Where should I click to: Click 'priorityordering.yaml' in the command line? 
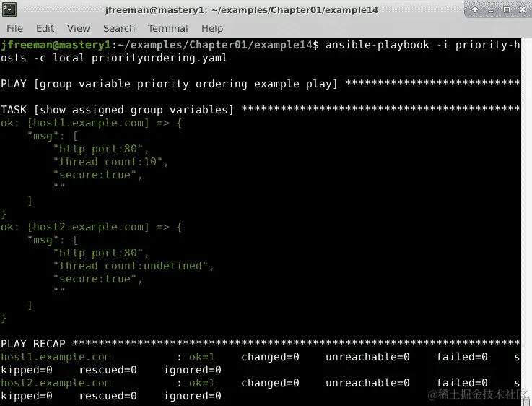pyautogui.click(x=160, y=58)
